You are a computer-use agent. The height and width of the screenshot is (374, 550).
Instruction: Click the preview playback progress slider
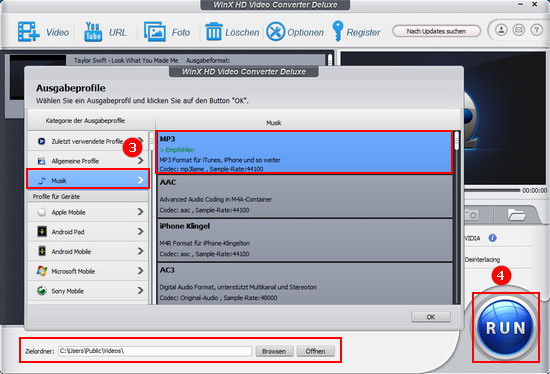tap(492, 190)
